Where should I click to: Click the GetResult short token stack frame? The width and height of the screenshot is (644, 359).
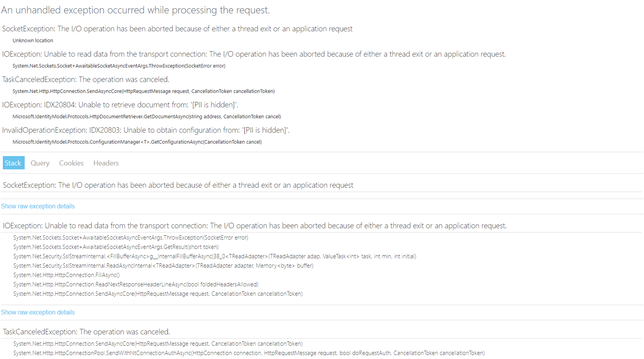pyautogui.click(x=116, y=247)
